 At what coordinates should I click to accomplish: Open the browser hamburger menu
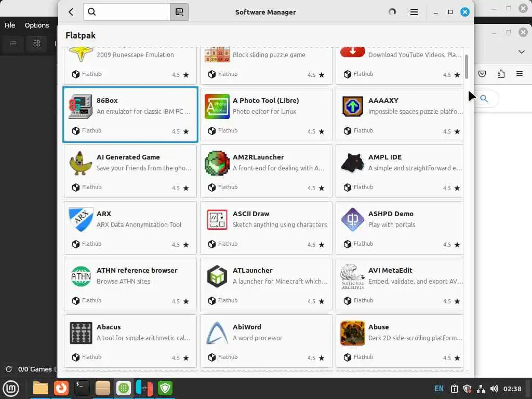520,74
